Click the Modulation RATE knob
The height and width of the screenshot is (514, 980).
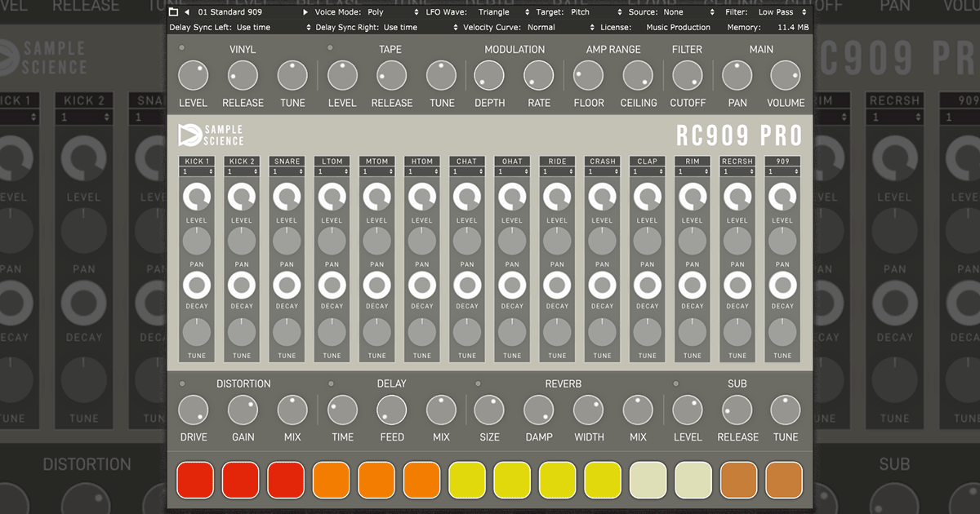[539, 75]
